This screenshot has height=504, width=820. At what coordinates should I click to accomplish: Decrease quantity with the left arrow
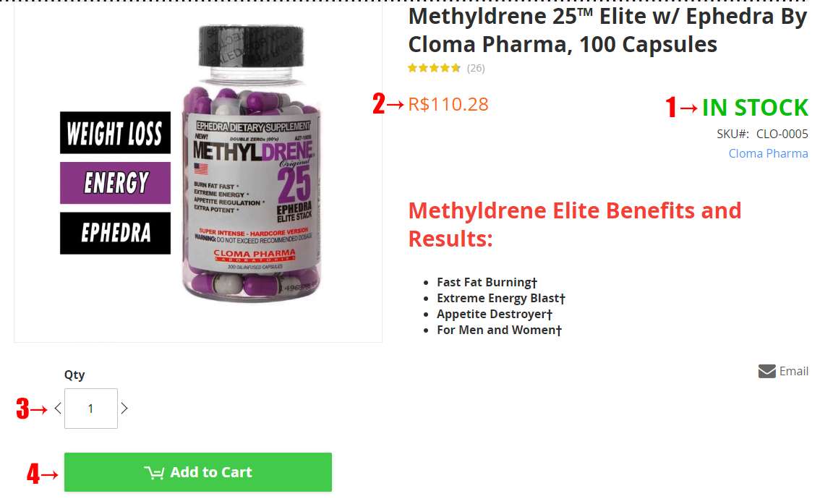(58, 409)
